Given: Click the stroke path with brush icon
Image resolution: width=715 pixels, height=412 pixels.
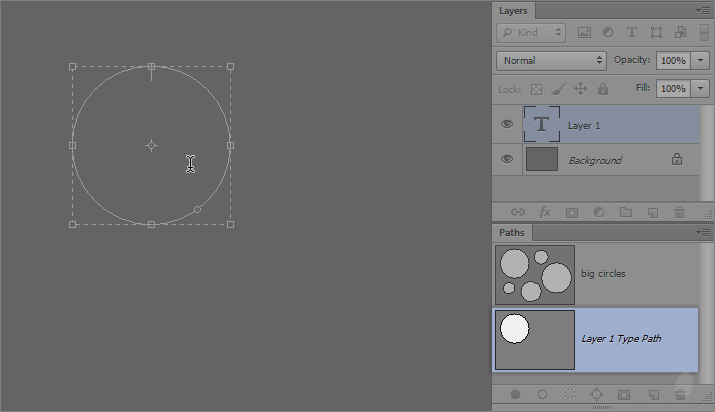Looking at the screenshot, I should (543, 395).
